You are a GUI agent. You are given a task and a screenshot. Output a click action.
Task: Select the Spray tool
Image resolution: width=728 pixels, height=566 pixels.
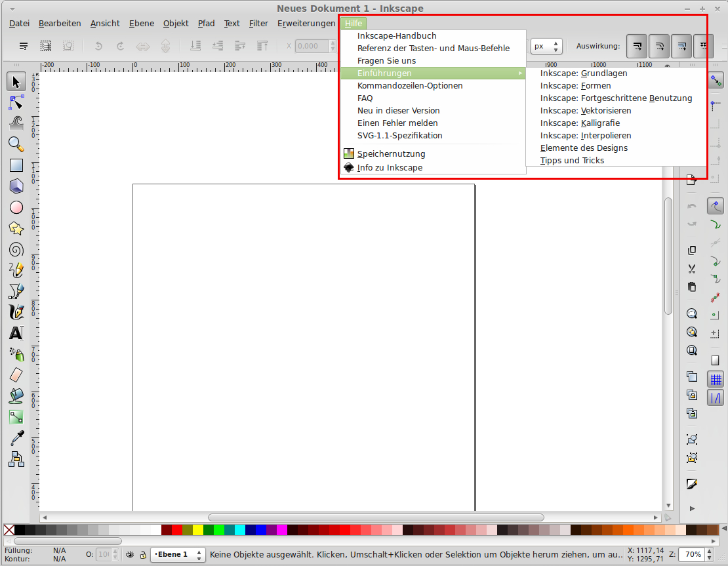(x=16, y=354)
